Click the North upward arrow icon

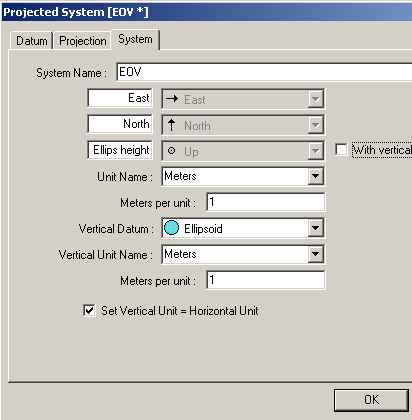171,125
